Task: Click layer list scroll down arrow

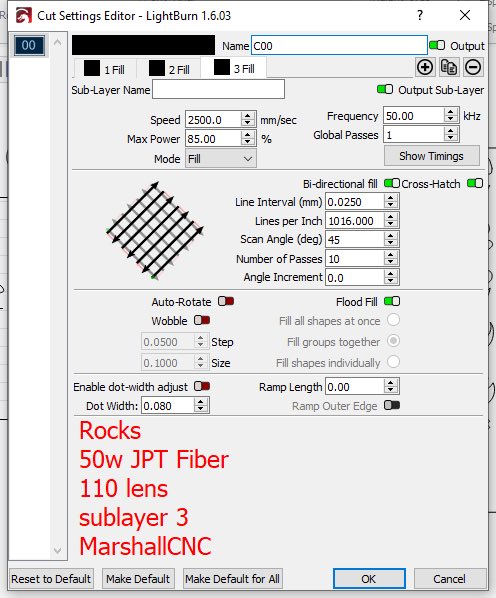Action: (x=58, y=550)
